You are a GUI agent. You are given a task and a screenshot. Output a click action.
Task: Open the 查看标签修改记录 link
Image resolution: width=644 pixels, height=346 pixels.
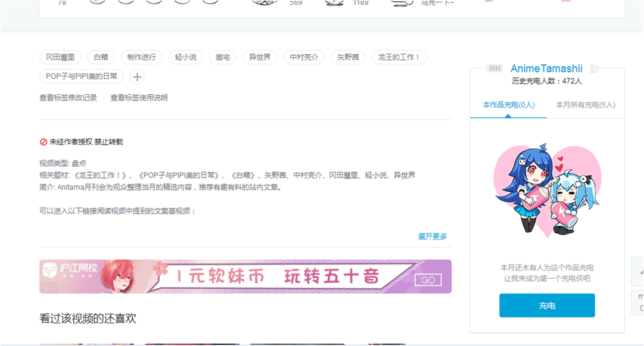click(68, 98)
